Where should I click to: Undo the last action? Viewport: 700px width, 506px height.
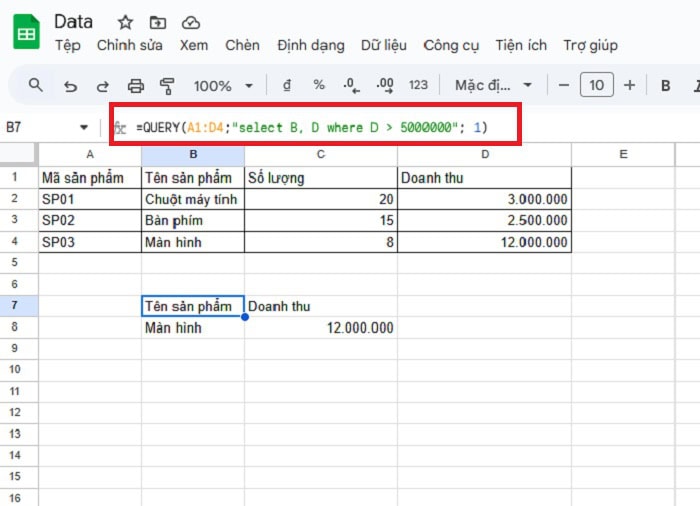[x=70, y=86]
